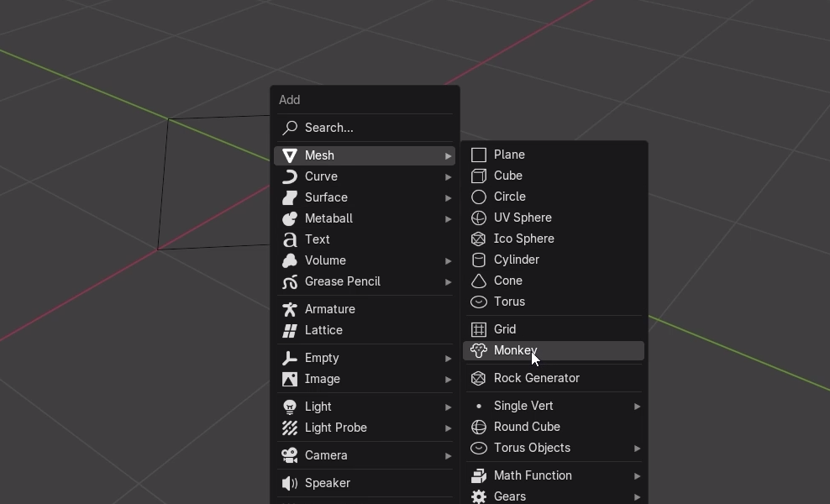Screen dimensions: 830x504
Task: Click the Circle icon
Action: (x=479, y=197)
